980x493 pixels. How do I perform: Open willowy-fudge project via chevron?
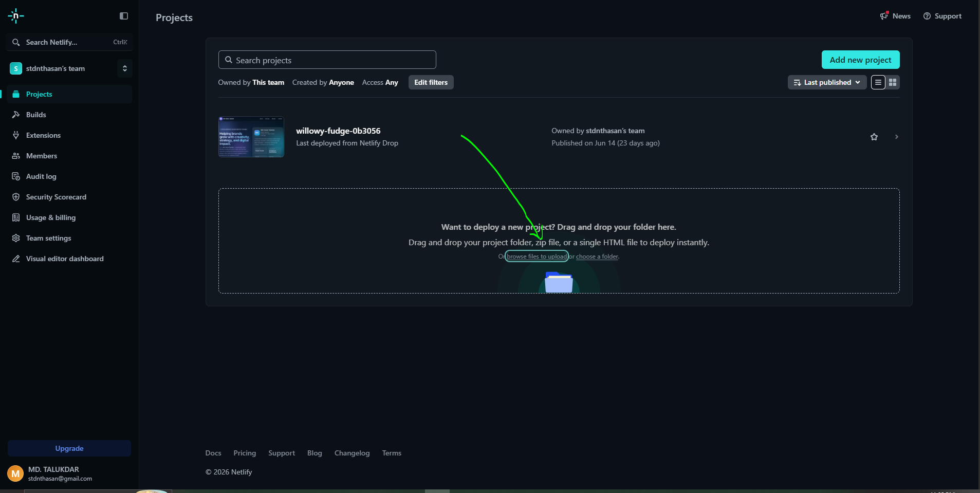(896, 137)
